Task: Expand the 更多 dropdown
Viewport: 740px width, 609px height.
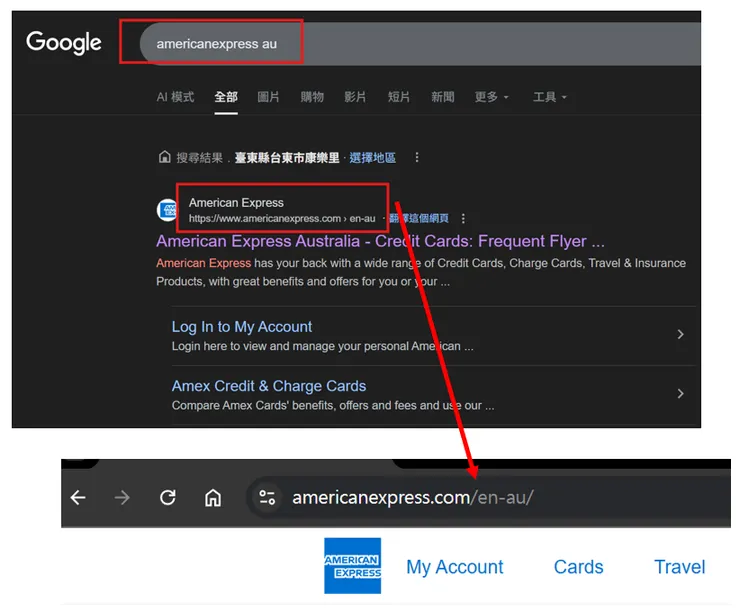Action: tap(492, 97)
